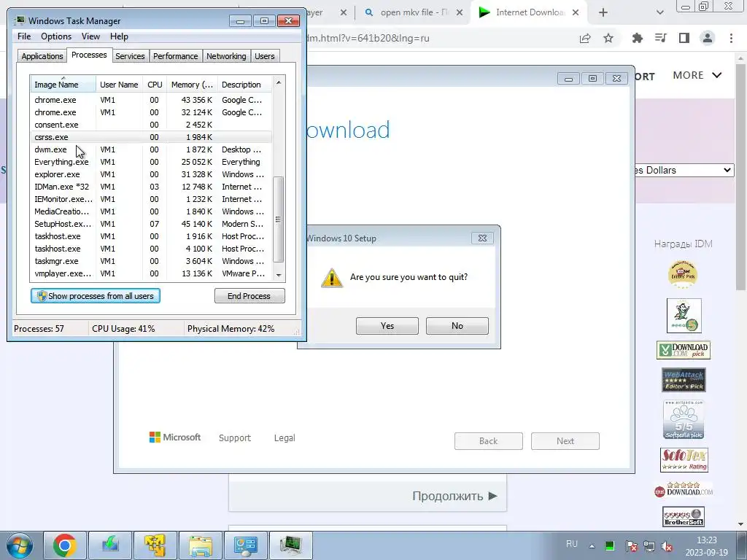The width and height of the screenshot is (747, 560).
Task: Open the Chrome profile avatar
Action: pyautogui.click(x=708, y=38)
